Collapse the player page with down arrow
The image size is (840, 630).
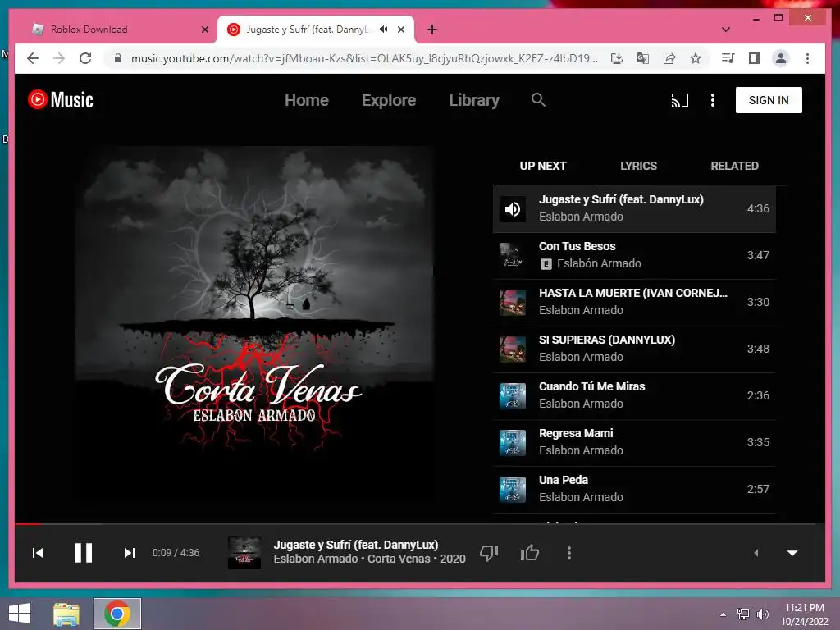[792, 553]
